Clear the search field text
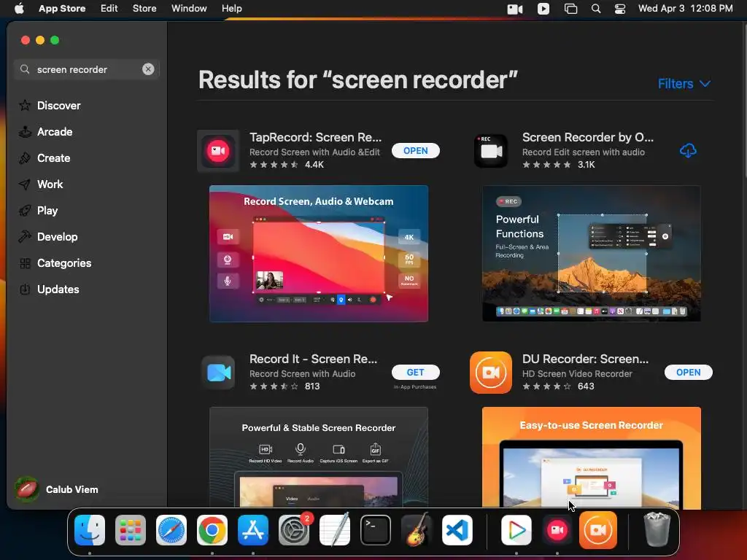 (148, 69)
